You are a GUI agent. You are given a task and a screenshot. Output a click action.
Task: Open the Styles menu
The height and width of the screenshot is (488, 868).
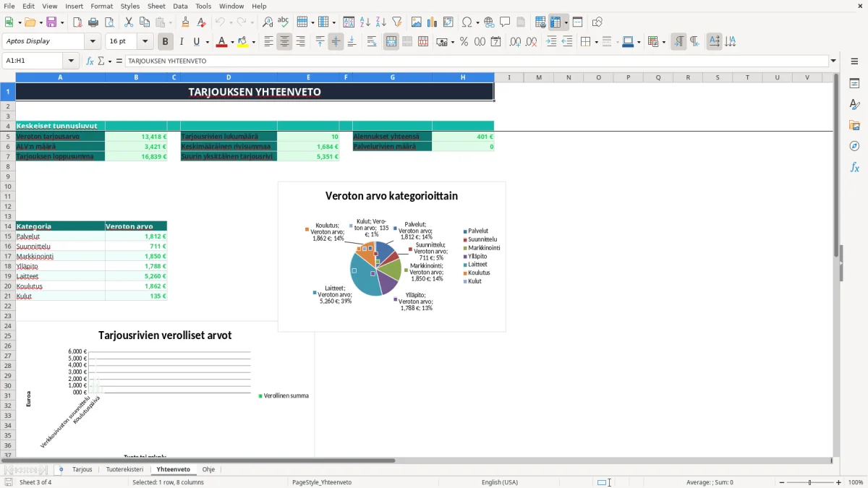130,6
